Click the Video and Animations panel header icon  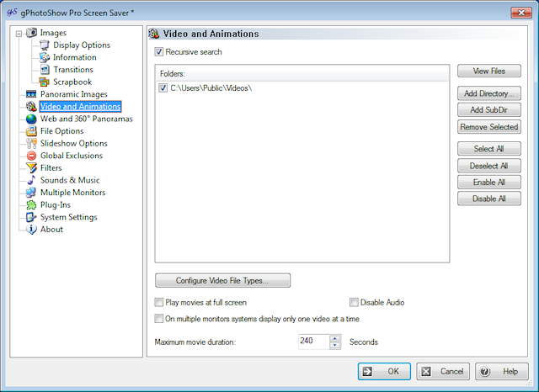point(153,34)
